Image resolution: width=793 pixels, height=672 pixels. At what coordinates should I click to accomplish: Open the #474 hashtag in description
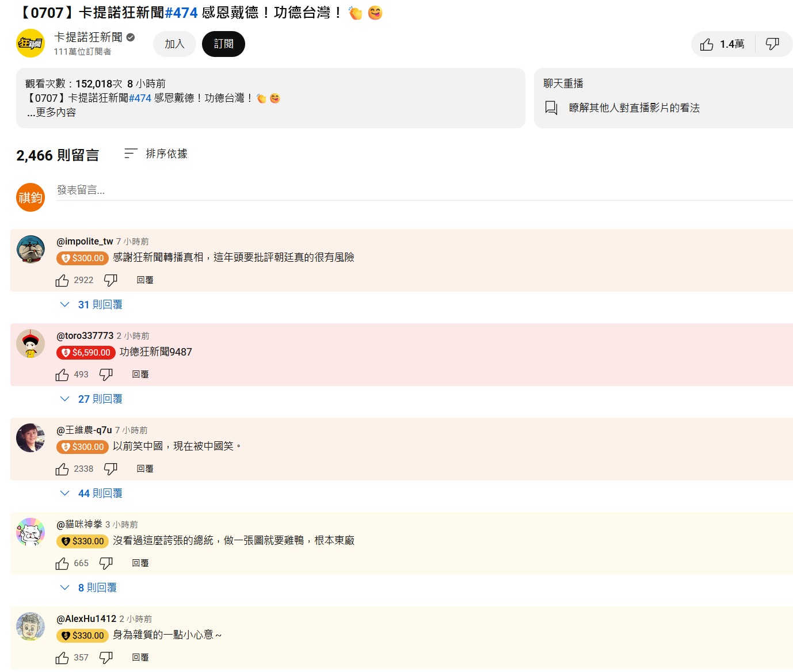tap(140, 98)
